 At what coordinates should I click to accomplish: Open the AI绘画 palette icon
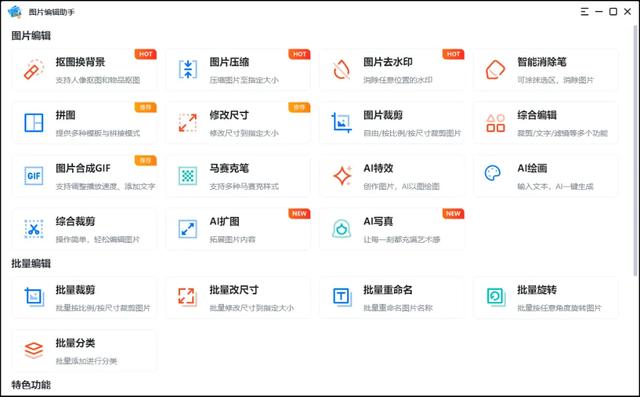click(493, 173)
